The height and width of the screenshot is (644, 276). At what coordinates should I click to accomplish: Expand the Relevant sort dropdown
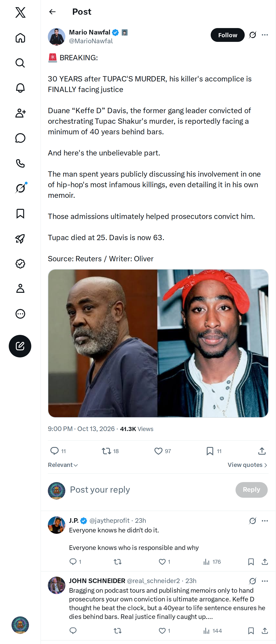(x=63, y=465)
